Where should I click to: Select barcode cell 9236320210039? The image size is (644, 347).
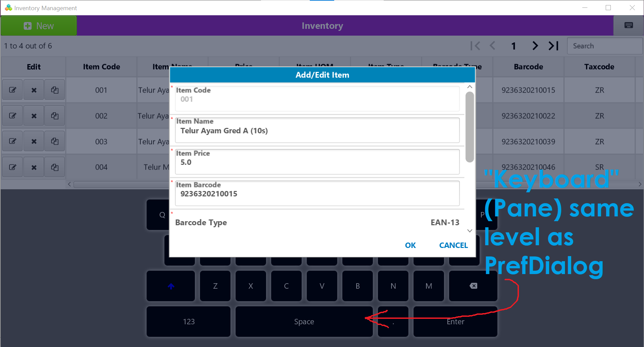(x=528, y=141)
